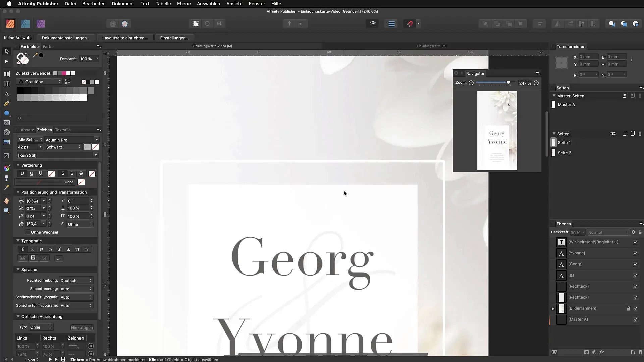The image size is (644, 362).
Task: Toggle the red snapping magnet
Action: [x=410, y=24]
